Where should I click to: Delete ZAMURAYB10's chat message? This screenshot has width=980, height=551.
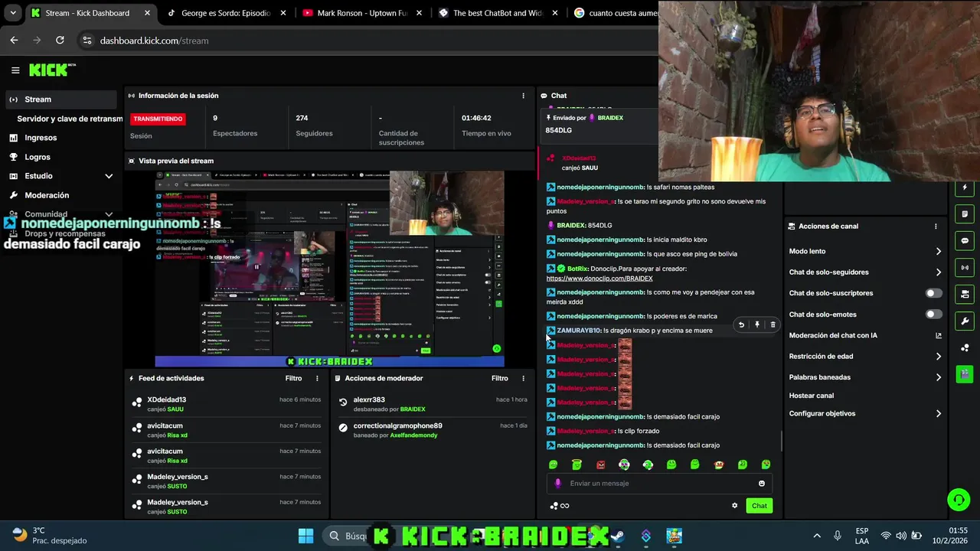tap(773, 324)
